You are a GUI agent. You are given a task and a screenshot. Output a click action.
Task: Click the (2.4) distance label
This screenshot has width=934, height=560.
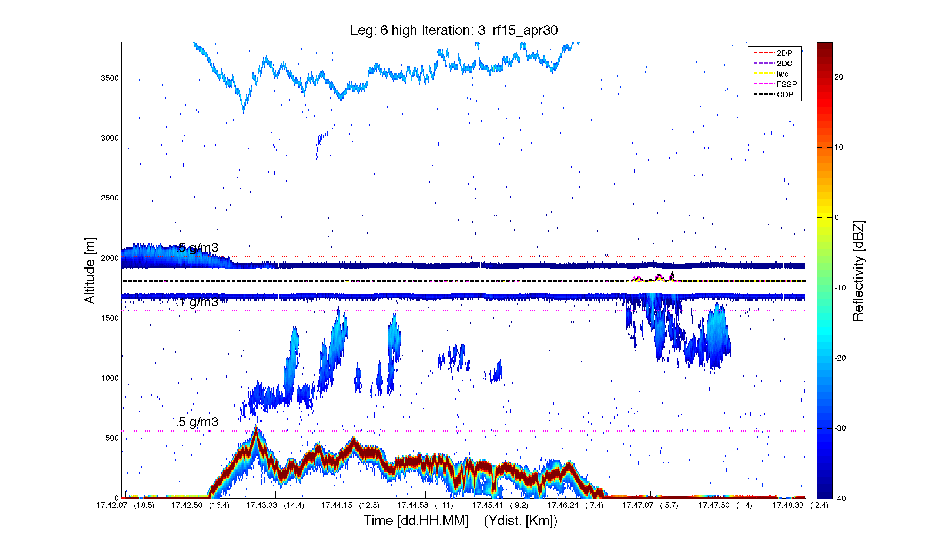pyautogui.click(x=820, y=505)
